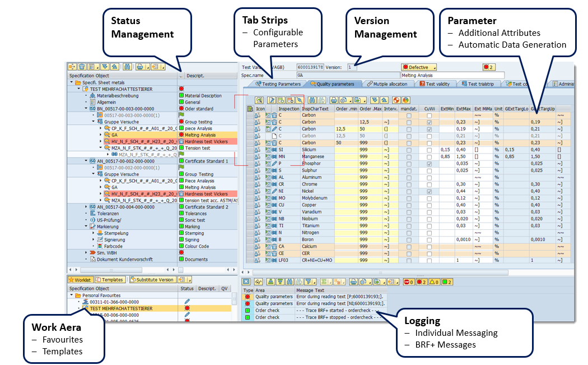
Task: Click the close icon in message log toolbar
Action: click(245, 281)
